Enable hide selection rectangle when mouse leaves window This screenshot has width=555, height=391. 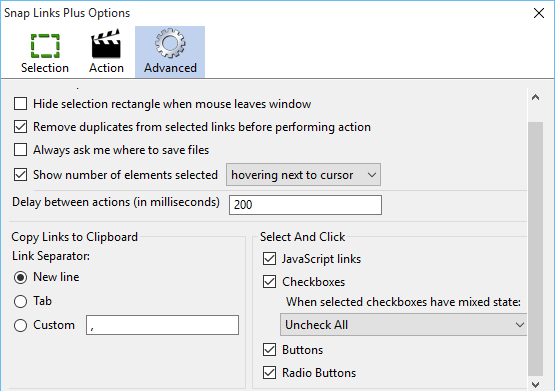tap(21, 104)
